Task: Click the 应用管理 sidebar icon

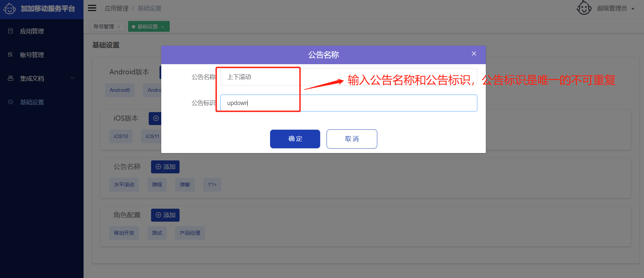Action: click(10, 31)
